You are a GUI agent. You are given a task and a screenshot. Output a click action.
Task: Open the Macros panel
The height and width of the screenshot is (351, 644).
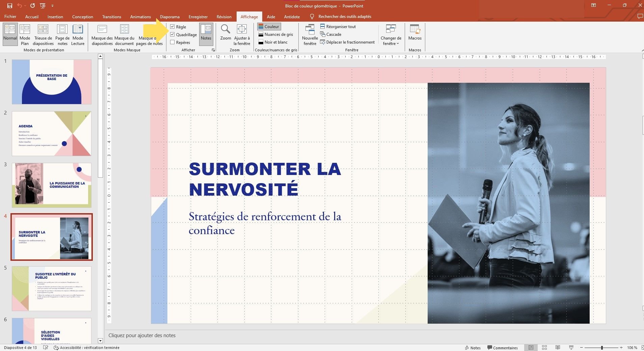pyautogui.click(x=415, y=34)
